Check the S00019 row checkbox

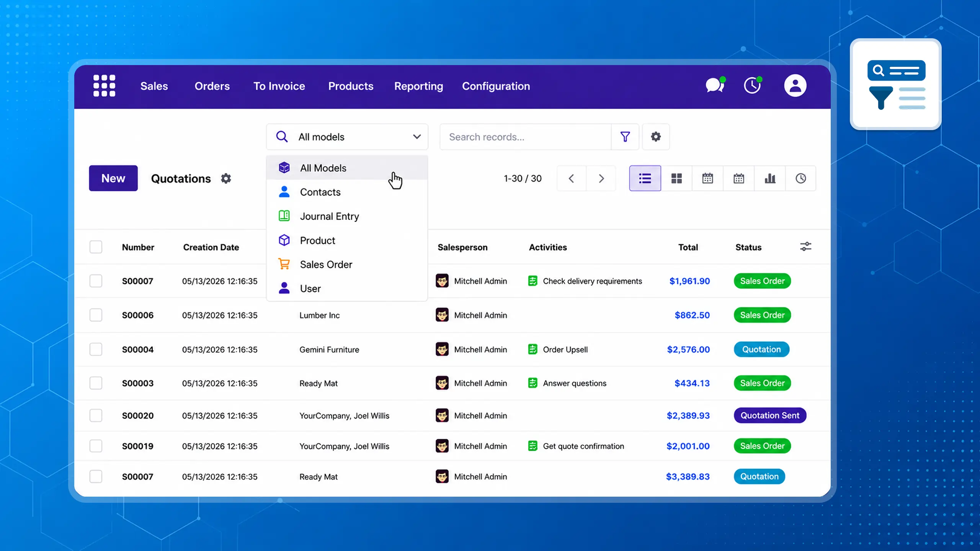(96, 446)
